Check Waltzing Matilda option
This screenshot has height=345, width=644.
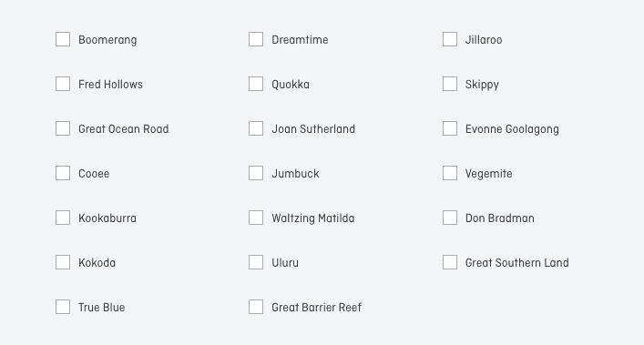(256, 218)
